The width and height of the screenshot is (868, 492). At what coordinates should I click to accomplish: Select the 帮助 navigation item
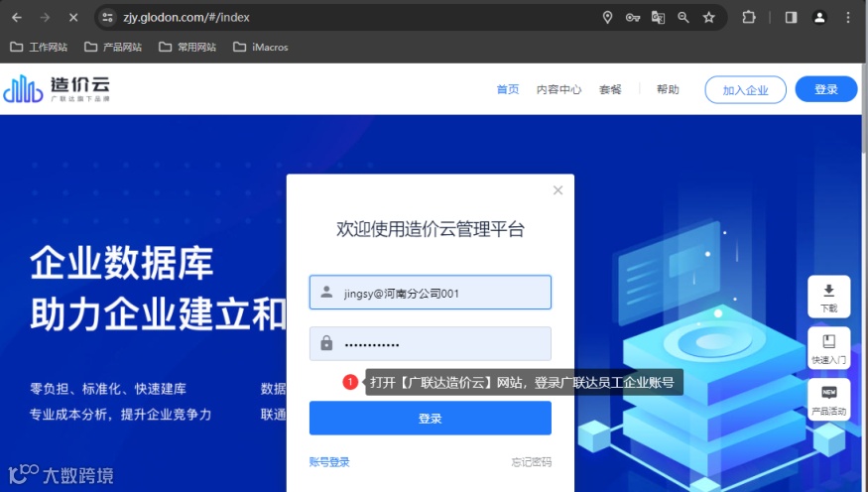click(x=668, y=89)
